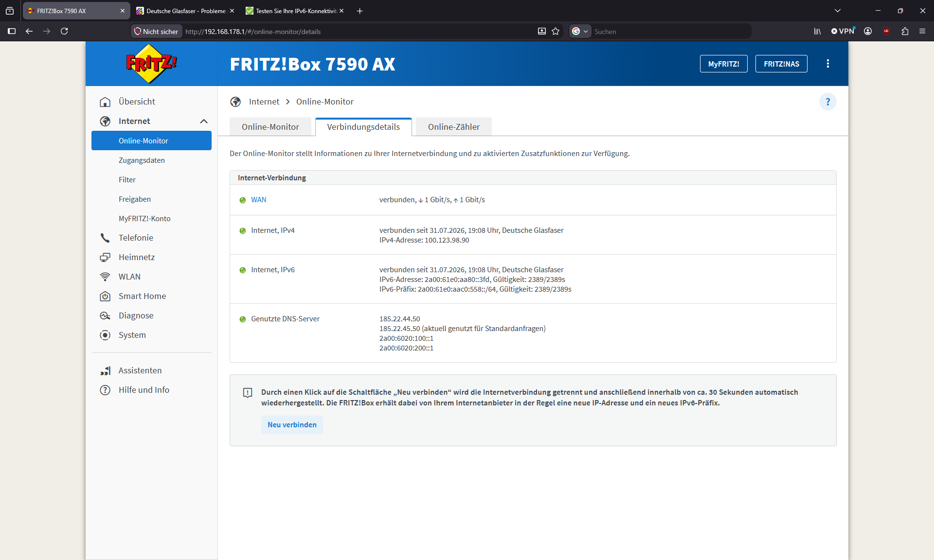
Task: Click the FRITZ! logo in header
Action: click(151, 64)
